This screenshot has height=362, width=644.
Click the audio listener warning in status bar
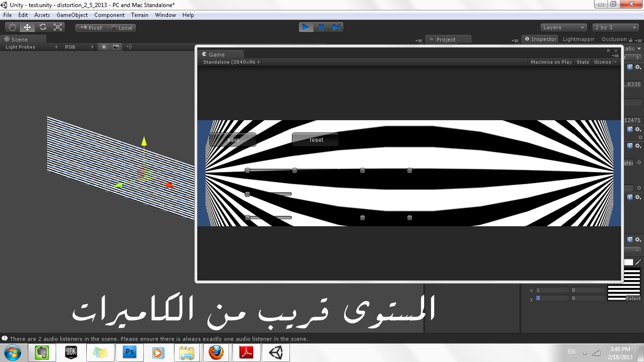[x=159, y=338]
